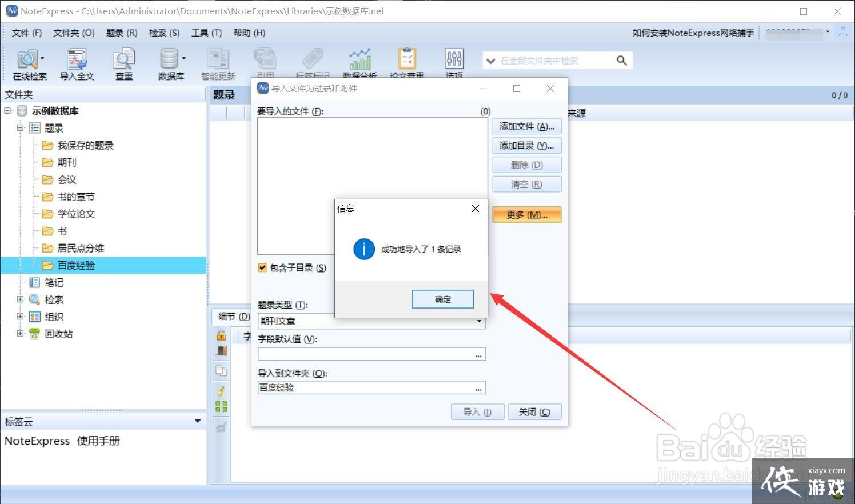
Task: Select the 示例数据库 database root node
Action: click(55, 111)
